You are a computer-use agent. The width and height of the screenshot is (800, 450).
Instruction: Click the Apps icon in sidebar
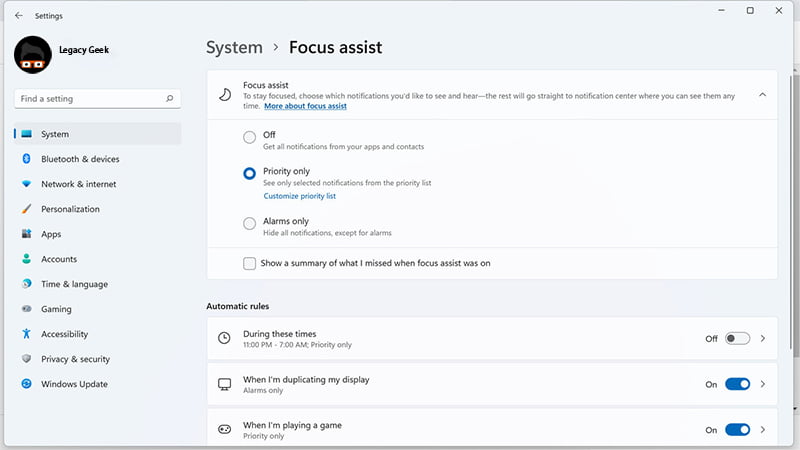[27, 234]
